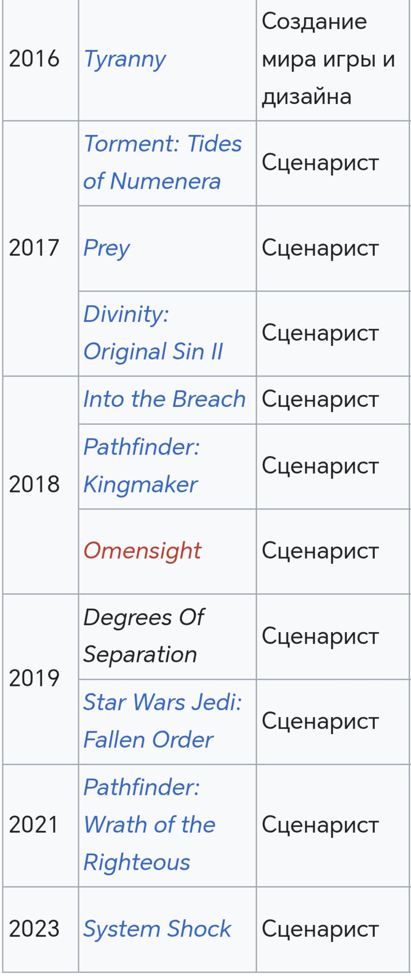The height and width of the screenshot is (980, 411).
Task: Open Star Wars Jedi: Fallen Order link
Action: coord(162,721)
